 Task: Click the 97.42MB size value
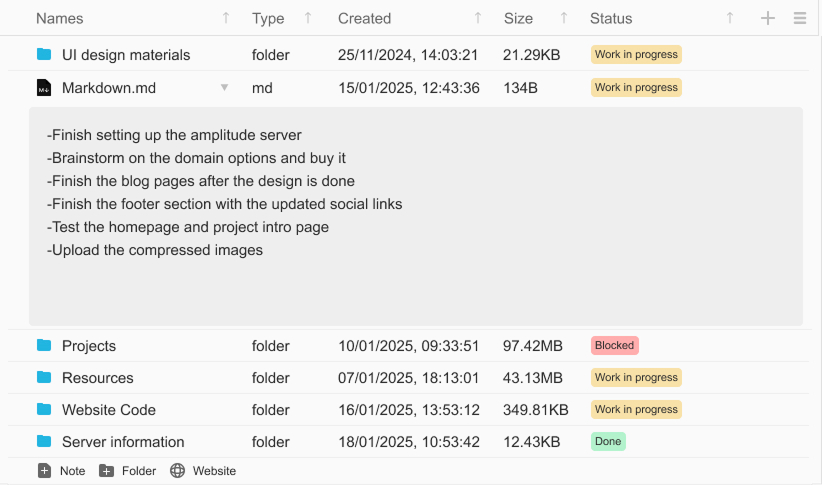point(533,346)
